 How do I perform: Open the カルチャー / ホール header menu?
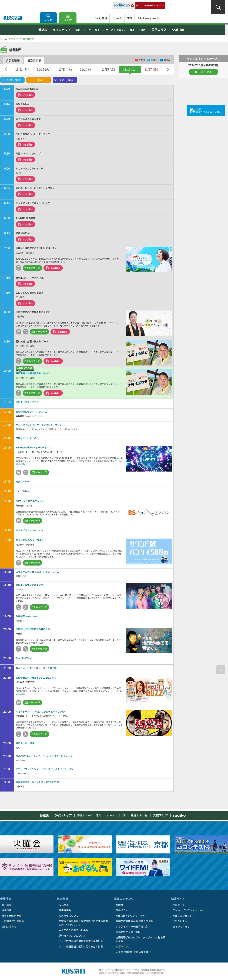click(148, 18)
